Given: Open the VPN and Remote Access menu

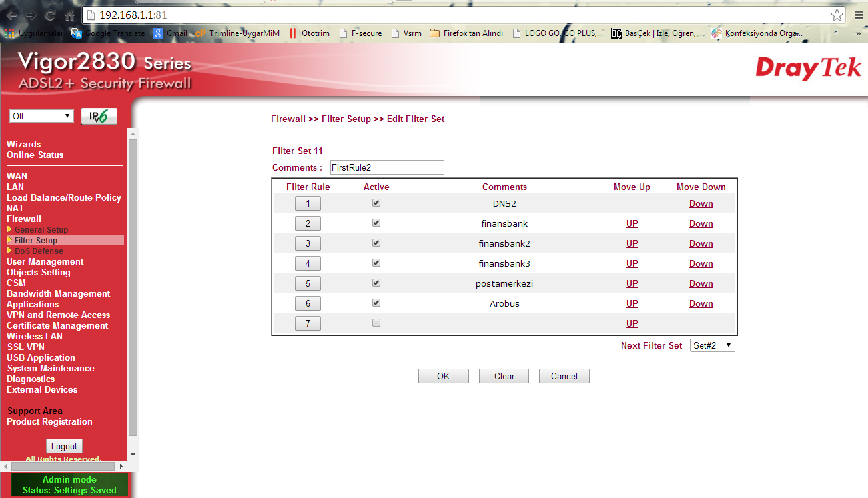Looking at the screenshot, I should [58, 315].
